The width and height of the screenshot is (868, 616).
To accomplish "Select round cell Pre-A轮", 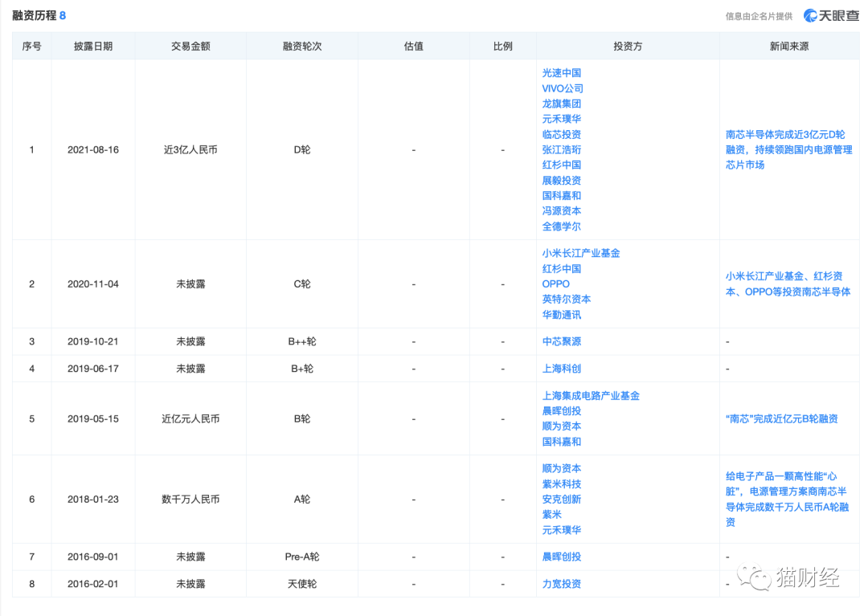I will [x=301, y=557].
